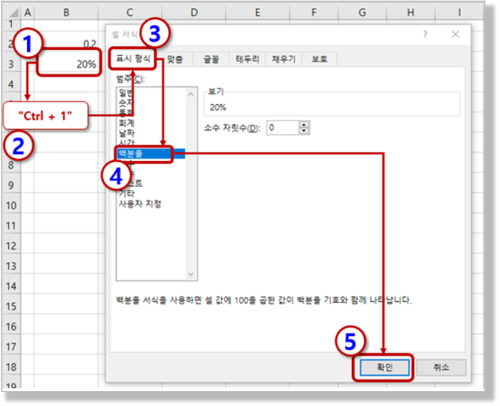
Task: Select column D header
Action: coord(194,13)
